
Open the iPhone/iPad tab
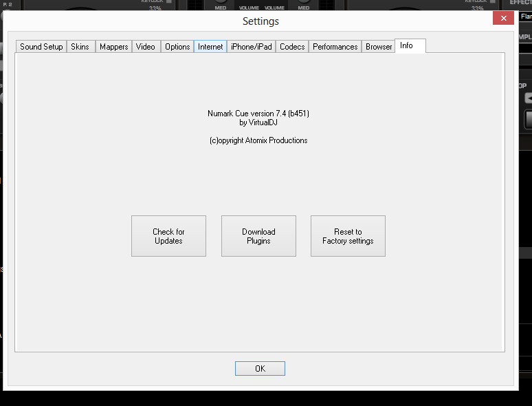click(252, 47)
